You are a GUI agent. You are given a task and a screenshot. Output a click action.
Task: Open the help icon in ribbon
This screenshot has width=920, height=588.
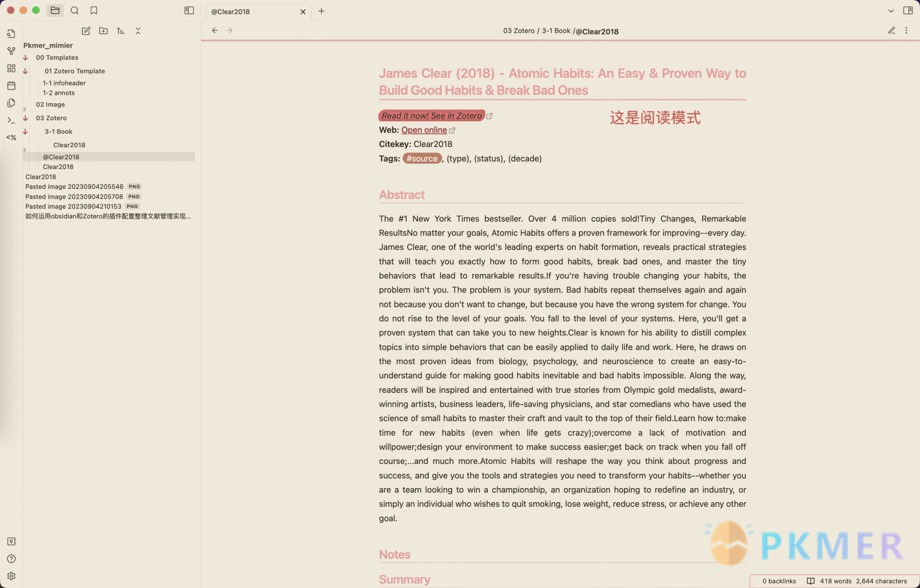[11, 559]
